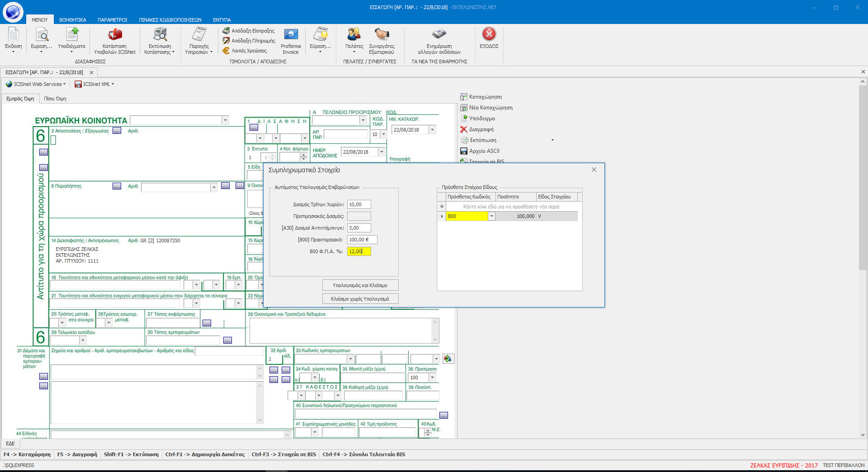Click Ενημέρωση αλλαγών εκδόσεων icon
Image resolution: width=868 pixels, height=472 pixels.
tap(439, 34)
